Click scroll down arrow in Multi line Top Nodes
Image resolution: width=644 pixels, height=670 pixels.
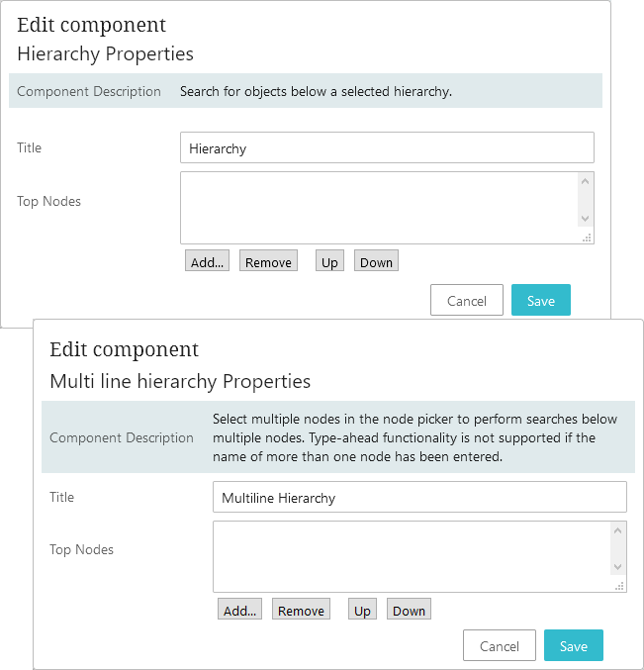click(618, 567)
